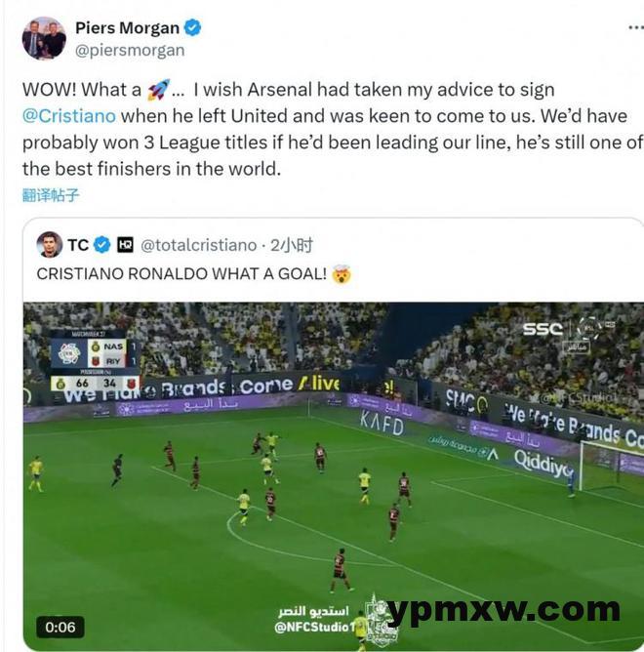This screenshot has width=644, height=652.
Task: Click the verified badge next to TC
Action: [101, 244]
